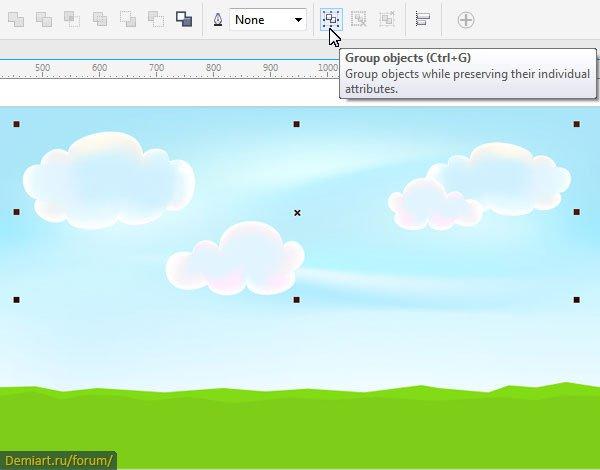
Task: Click the Create boundary icon
Action: [x=184, y=19]
